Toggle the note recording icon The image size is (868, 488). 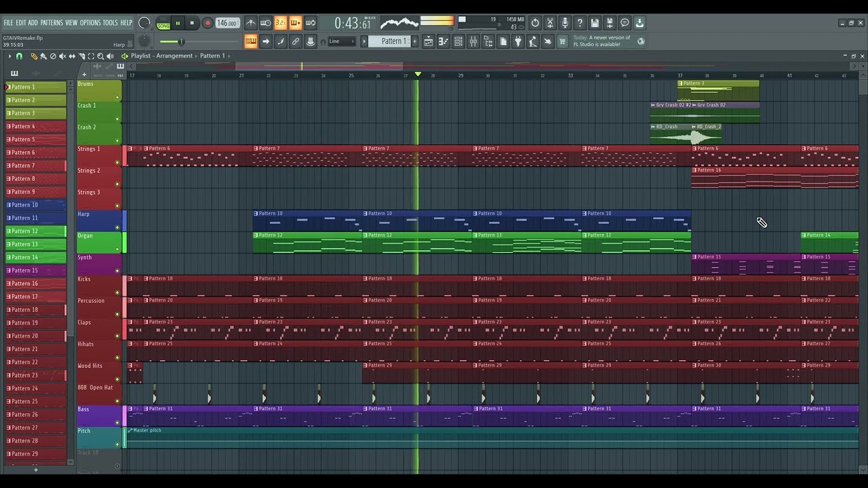coord(281,41)
